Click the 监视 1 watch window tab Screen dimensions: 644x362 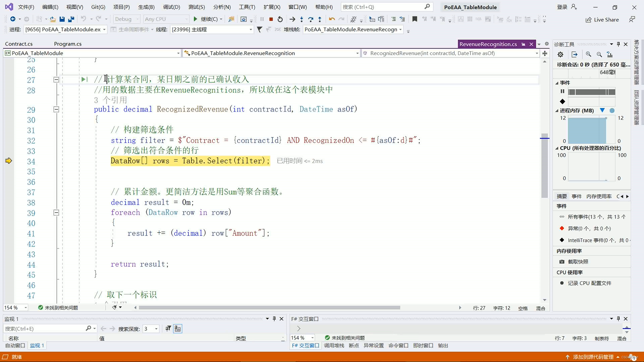tap(36, 345)
